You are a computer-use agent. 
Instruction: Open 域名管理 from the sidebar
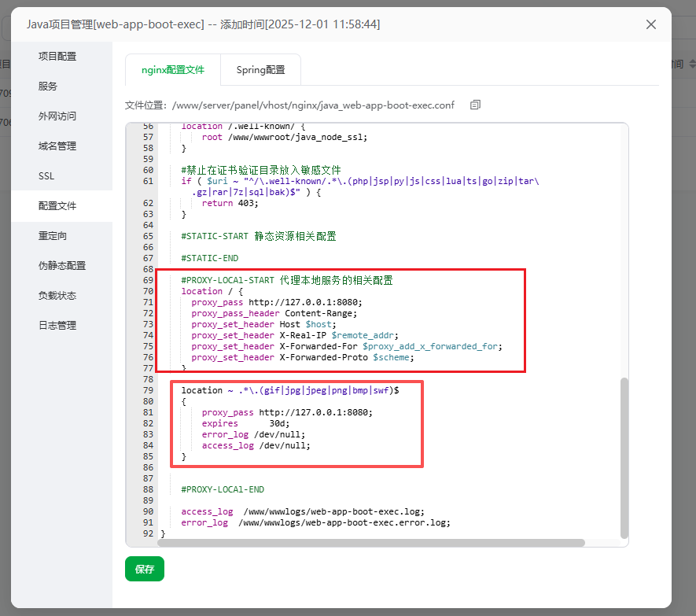pos(57,146)
